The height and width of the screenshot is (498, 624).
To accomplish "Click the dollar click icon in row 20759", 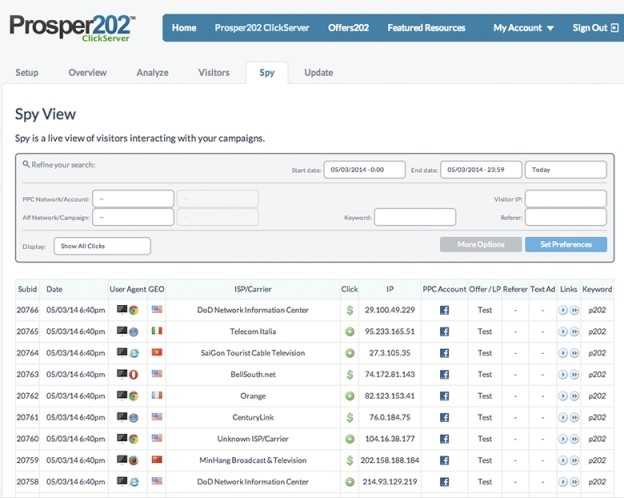I will (x=349, y=461).
